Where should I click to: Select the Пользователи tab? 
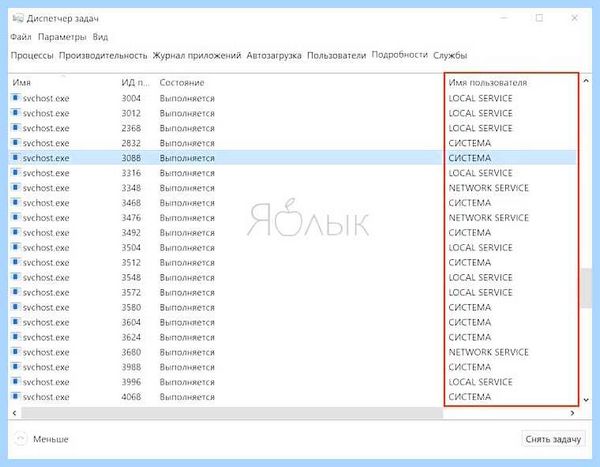point(336,56)
